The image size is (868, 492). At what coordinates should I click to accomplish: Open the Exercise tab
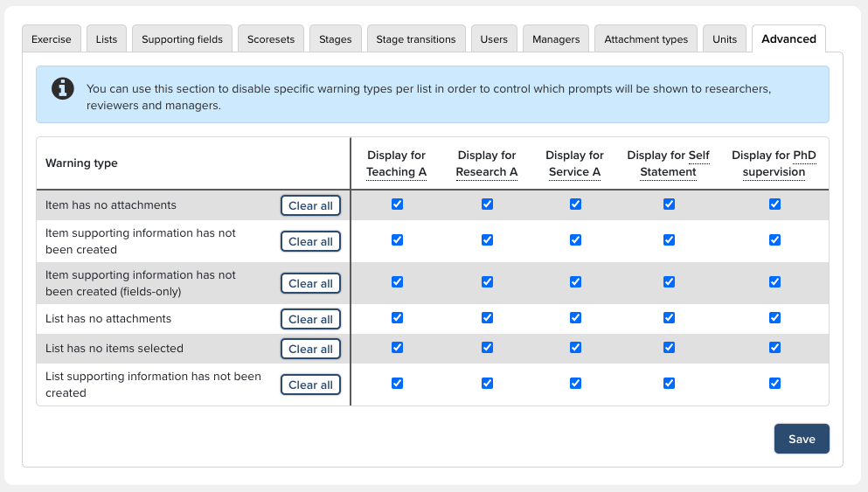coord(52,39)
